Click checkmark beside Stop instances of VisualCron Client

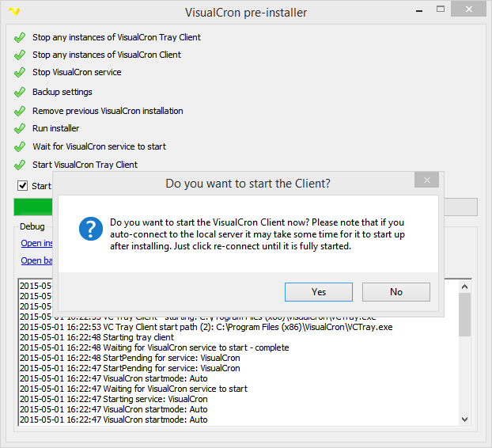(20, 55)
